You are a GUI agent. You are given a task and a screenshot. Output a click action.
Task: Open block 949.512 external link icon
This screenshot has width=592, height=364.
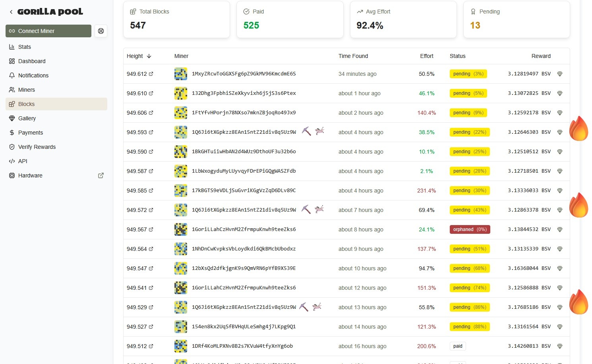coord(151,346)
